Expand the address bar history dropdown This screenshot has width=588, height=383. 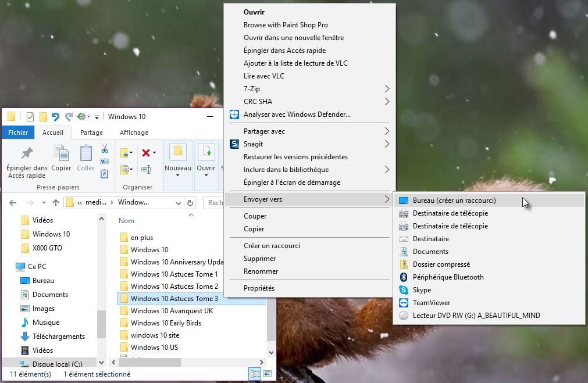click(179, 203)
